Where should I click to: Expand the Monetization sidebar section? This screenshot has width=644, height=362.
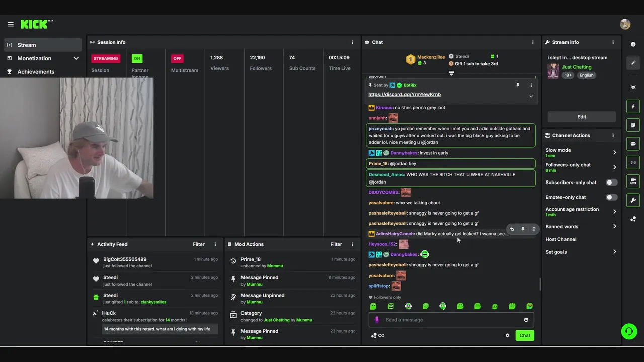[x=76, y=58]
